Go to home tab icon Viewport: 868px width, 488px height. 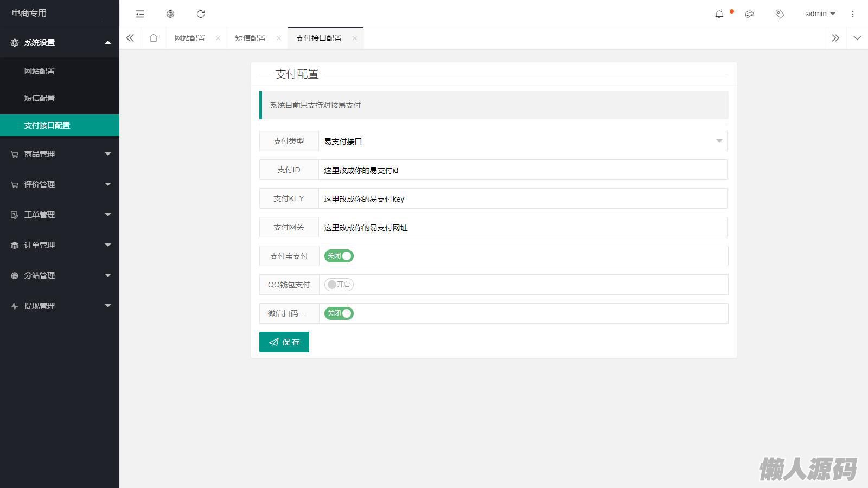pyautogui.click(x=154, y=38)
